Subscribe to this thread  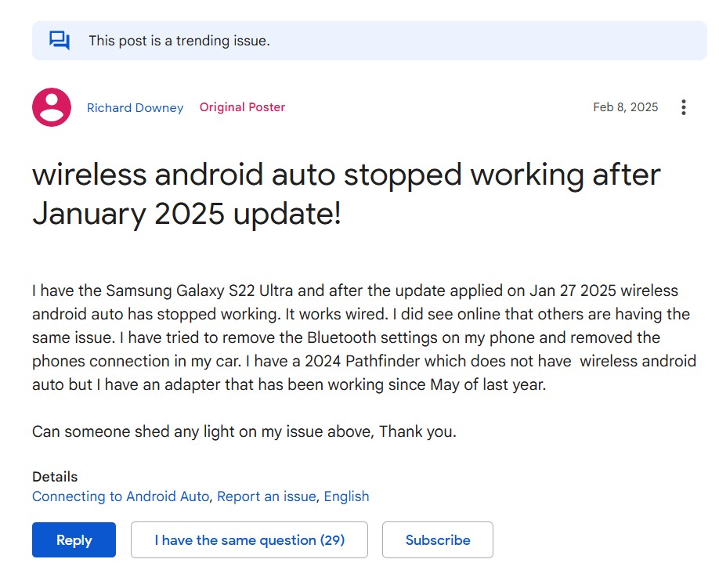click(437, 540)
